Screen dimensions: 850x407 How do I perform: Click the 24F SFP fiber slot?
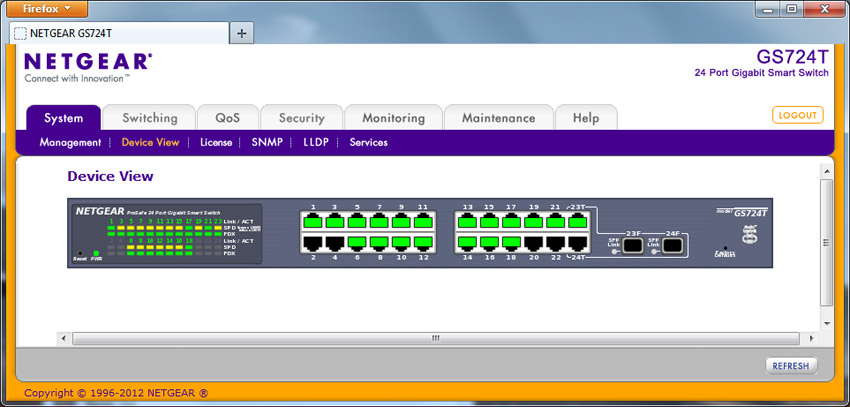(x=672, y=246)
